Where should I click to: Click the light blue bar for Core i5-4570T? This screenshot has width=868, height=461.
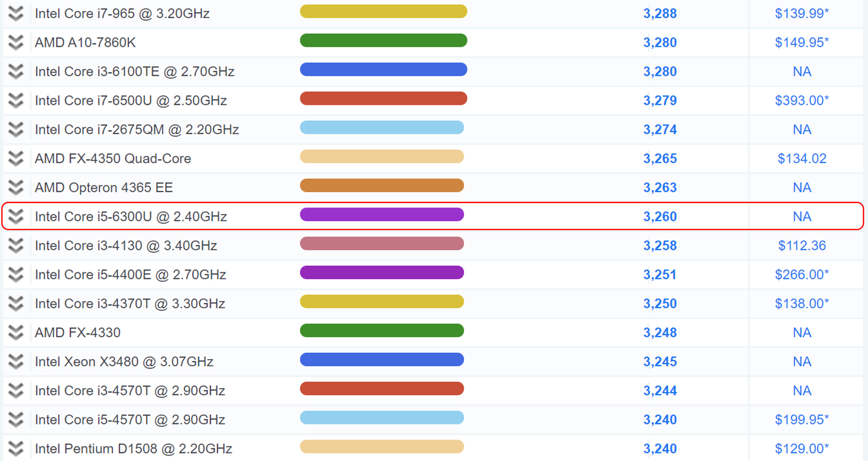pyautogui.click(x=382, y=417)
